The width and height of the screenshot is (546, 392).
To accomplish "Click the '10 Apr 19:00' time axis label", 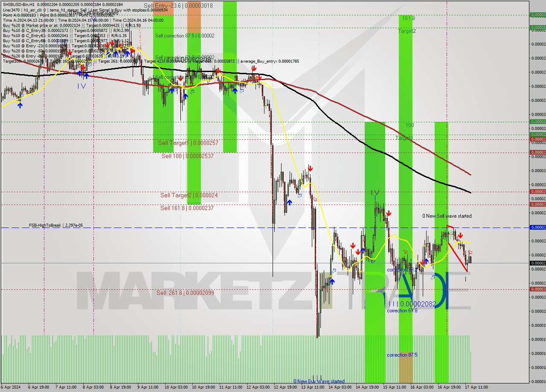I will (203, 387).
